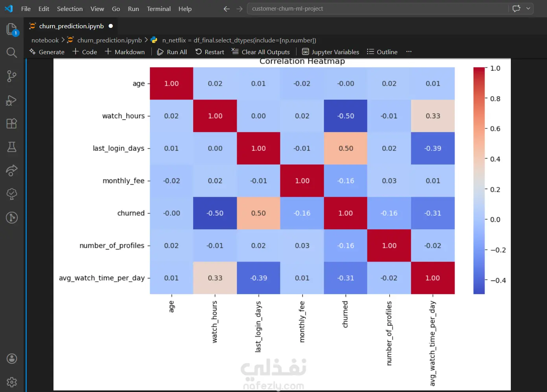Image resolution: width=547 pixels, height=392 pixels.
Task: Open the Source Control view
Action: coord(12,76)
